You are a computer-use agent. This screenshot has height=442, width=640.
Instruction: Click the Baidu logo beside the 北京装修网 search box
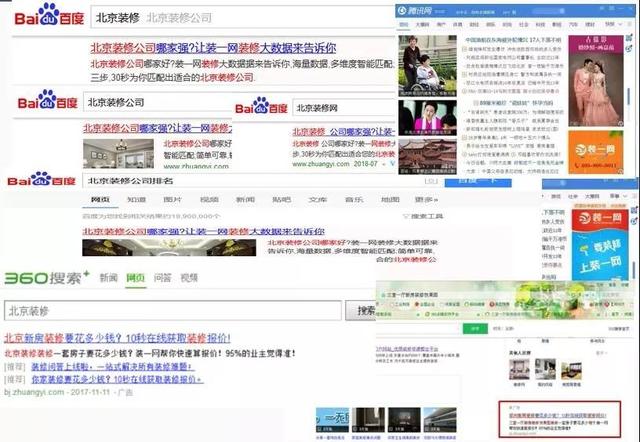coord(261,106)
